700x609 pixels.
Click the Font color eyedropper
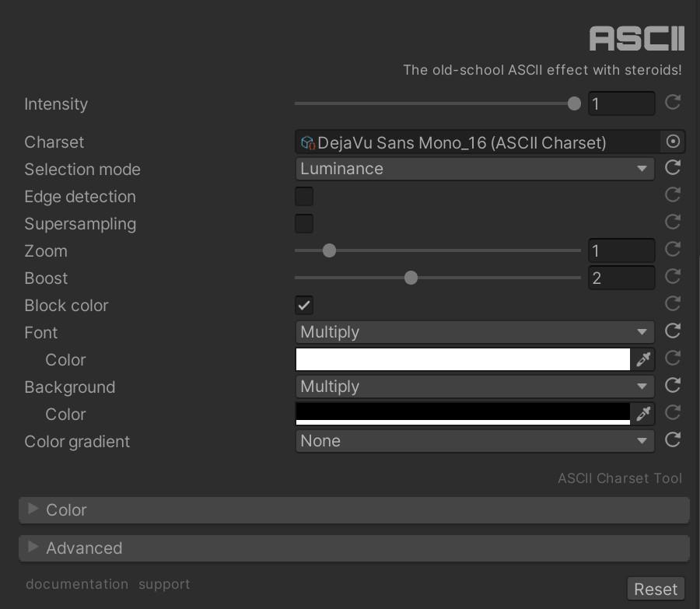pyautogui.click(x=643, y=359)
